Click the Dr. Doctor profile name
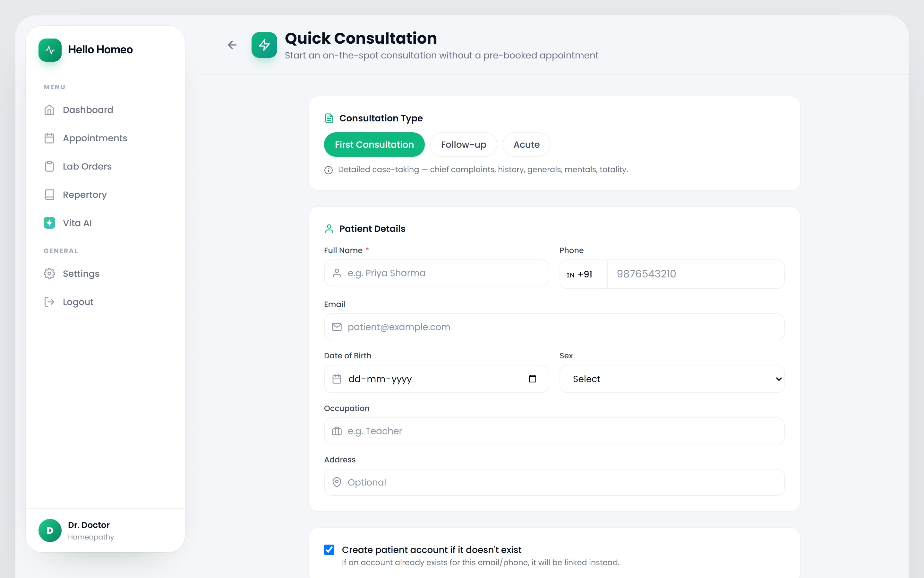 (89, 525)
